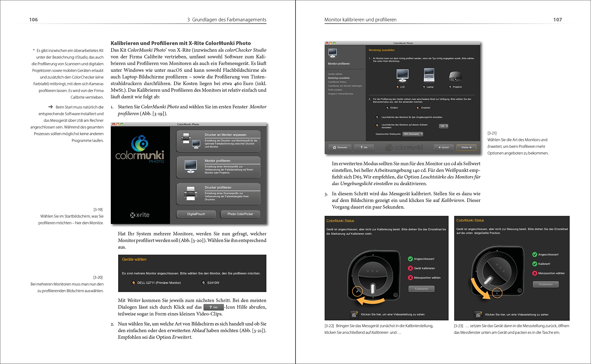Click the orange 'Monitortyp auswählen' panel heading
The image size is (591, 364).
382,50
